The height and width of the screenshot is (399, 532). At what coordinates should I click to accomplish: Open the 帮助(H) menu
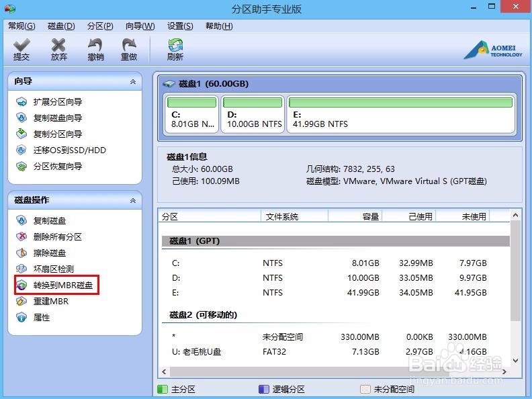coord(219,26)
